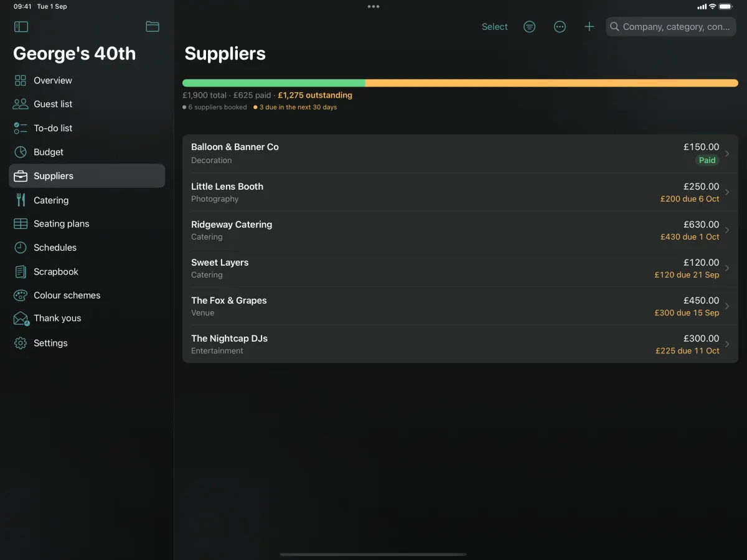Tap the Select button
The width and height of the screenshot is (747, 560).
point(495,27)
